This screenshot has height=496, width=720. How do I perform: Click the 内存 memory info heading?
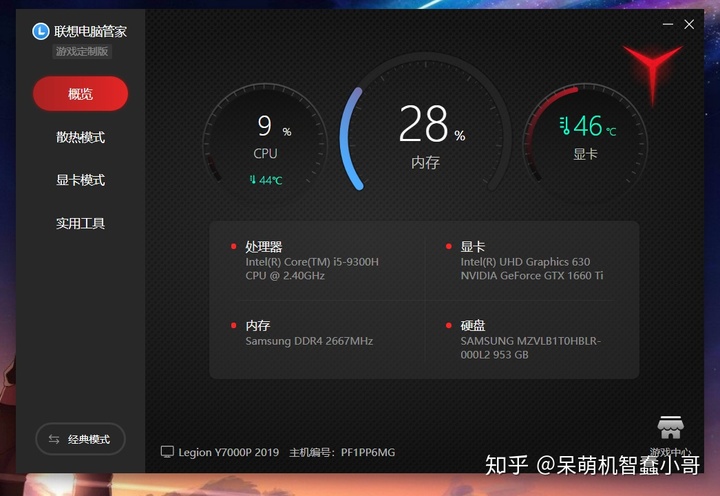(258, 326)
